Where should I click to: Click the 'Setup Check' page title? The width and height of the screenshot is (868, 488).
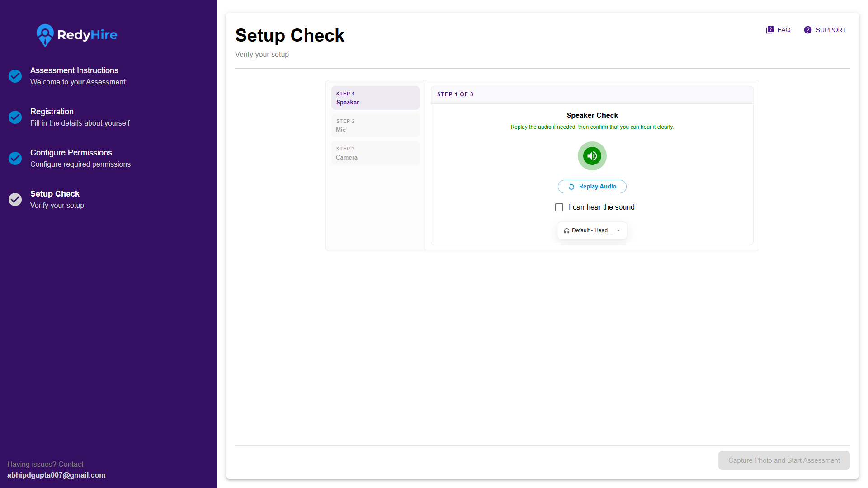coord(290,35)
